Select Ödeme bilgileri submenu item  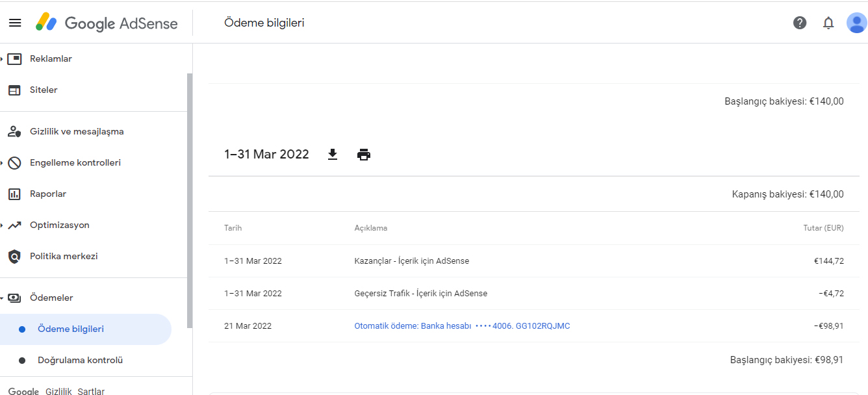86,329
